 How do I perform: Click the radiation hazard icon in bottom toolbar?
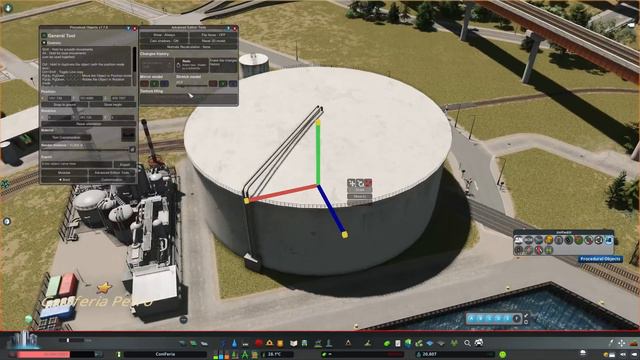coord(454,343)
